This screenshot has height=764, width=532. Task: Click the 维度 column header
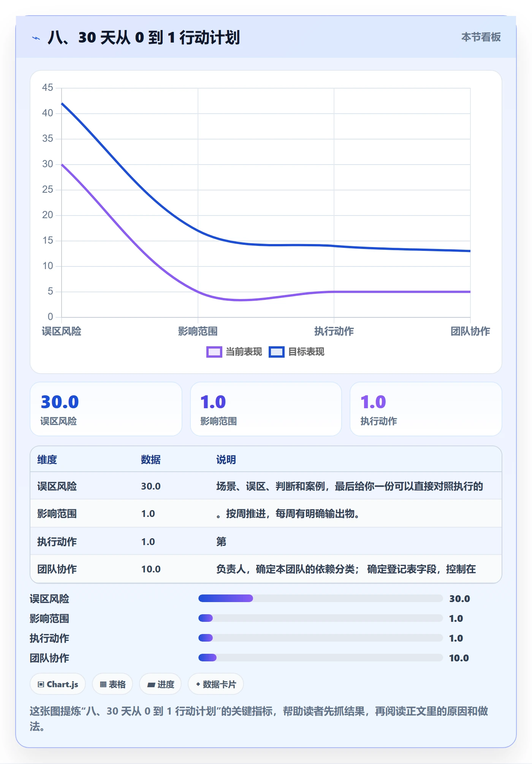[x=47, y=460]
